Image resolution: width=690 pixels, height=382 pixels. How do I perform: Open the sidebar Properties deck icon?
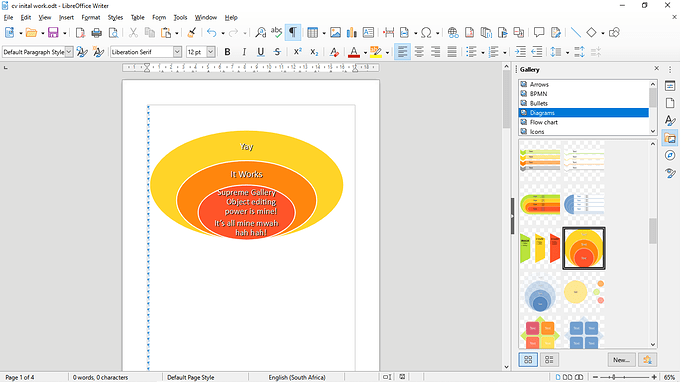(x=670, y=86)
